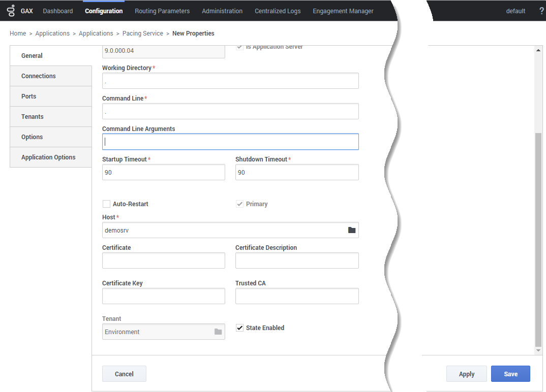The height and width of the screenshot is (392, 546).
Task: Open the Configuration menu
Action: [104, 11]
